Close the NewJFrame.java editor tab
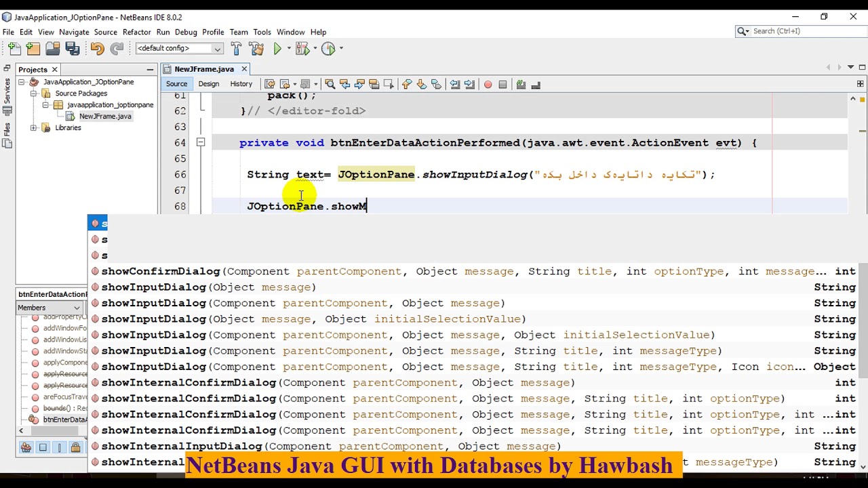This screenshot has width=868, height=488. coord(244,68)
